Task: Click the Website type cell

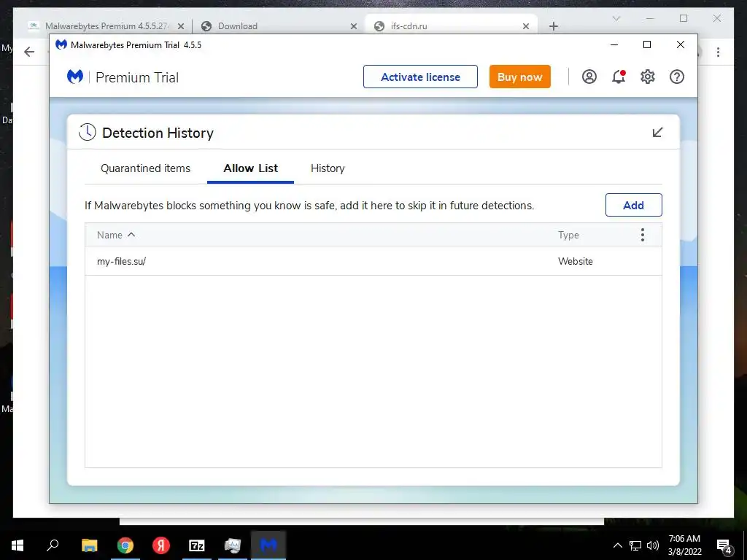Action: coord(576,262)
